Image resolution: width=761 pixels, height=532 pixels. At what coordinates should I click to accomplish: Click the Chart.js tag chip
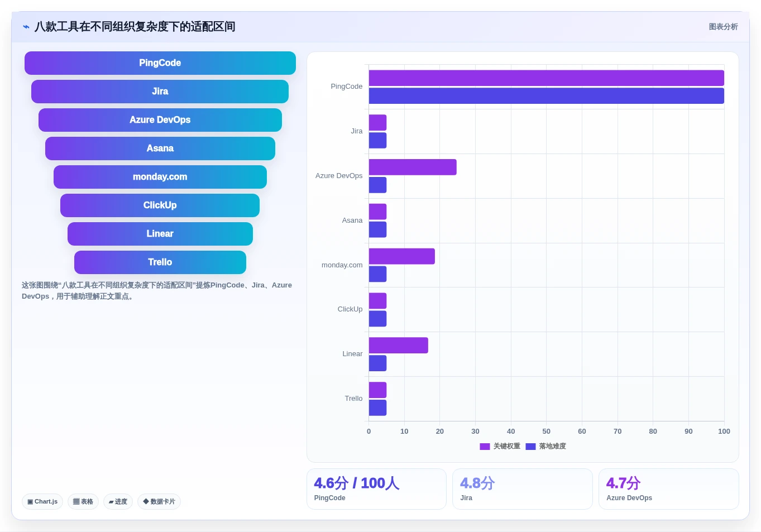coord(42,501)
